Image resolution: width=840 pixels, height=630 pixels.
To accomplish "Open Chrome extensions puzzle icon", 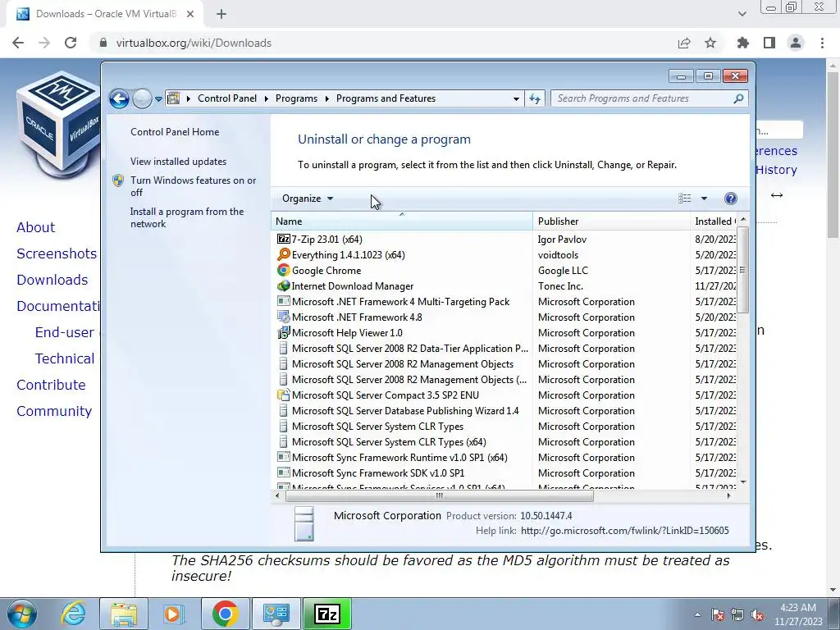I will click(743, 43).
